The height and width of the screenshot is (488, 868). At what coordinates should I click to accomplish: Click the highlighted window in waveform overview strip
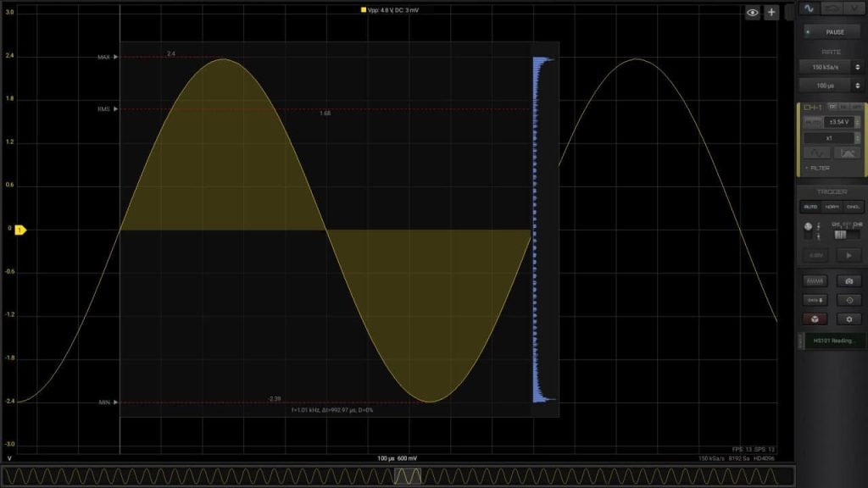pos(407,476)
